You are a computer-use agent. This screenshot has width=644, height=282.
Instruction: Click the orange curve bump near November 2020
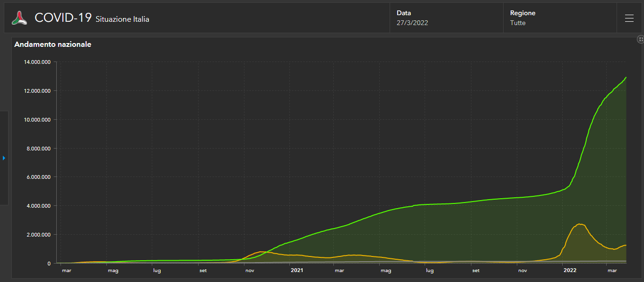[261, 252]
